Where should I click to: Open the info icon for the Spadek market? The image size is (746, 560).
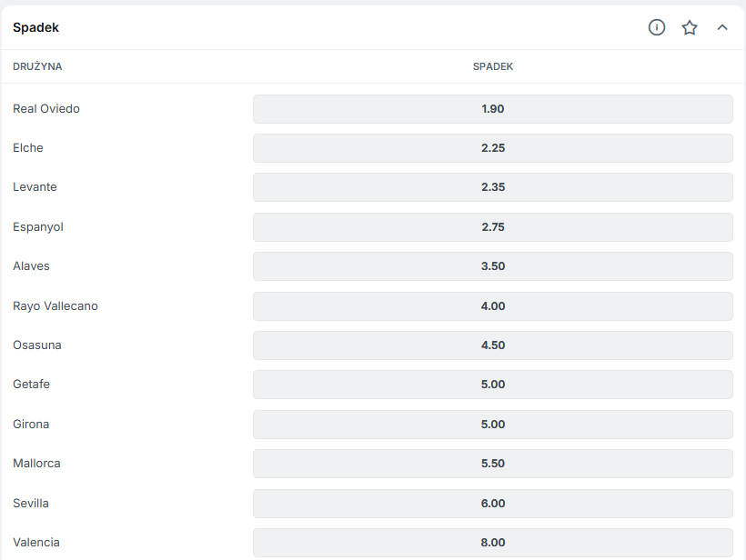(x=657, y=27)
